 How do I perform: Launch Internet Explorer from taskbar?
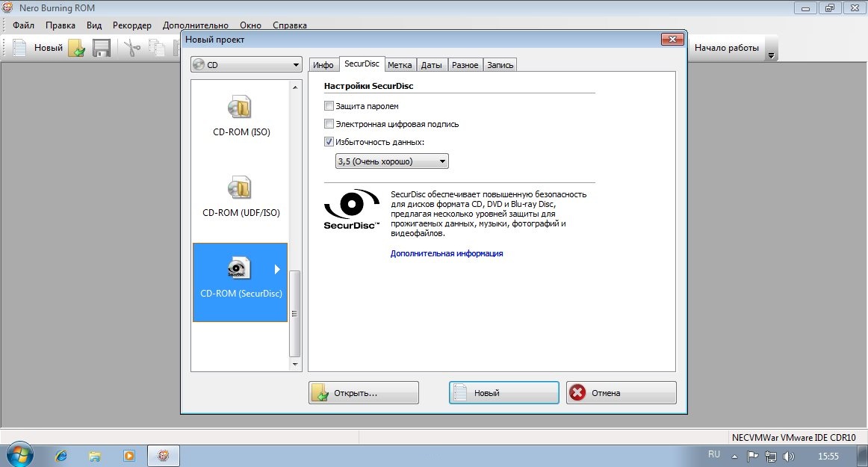61,456
